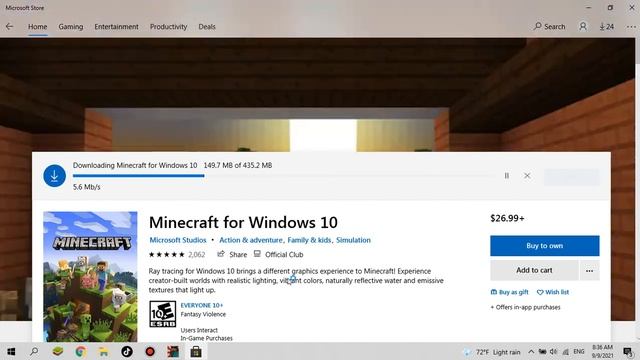Click the five-star rating
The height and width of the screenshot is (360, 640).
coord(167,254)
